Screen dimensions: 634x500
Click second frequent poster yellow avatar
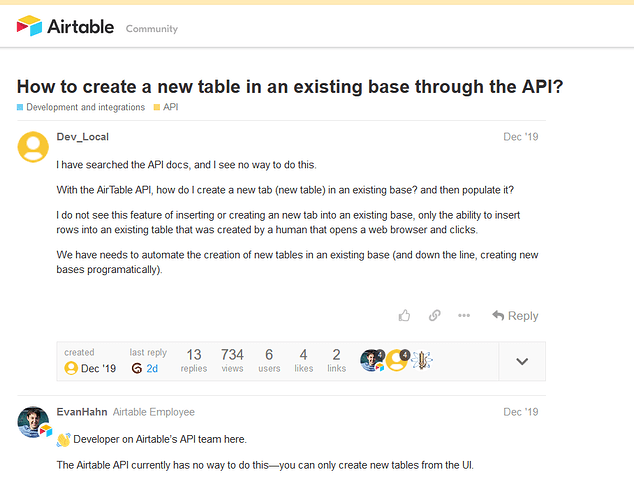398,360
